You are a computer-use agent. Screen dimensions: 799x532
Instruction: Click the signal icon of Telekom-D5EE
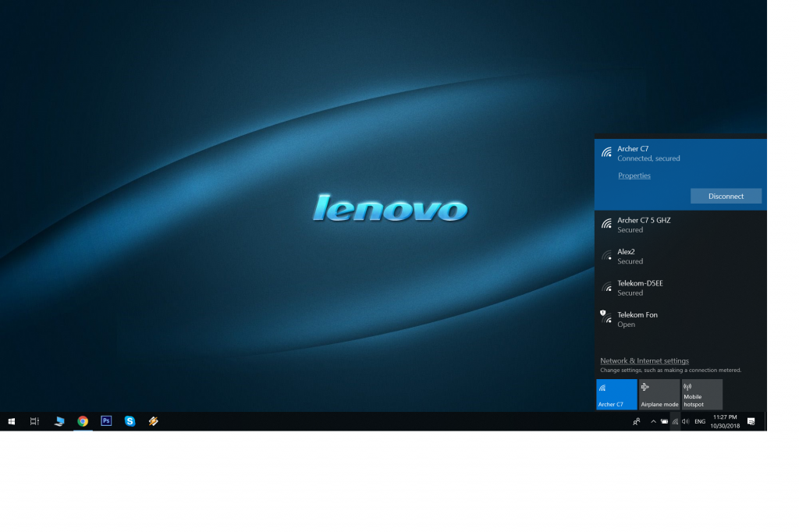click(606, 287)
